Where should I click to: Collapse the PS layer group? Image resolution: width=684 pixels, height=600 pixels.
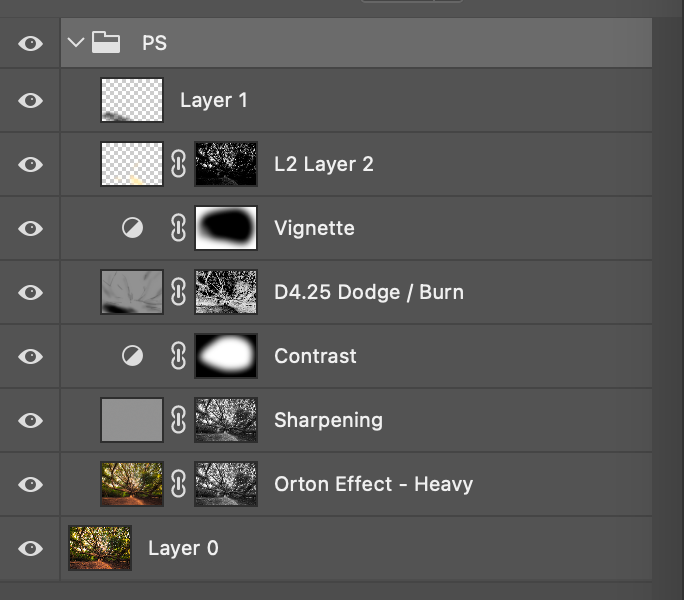pos(76,43)
